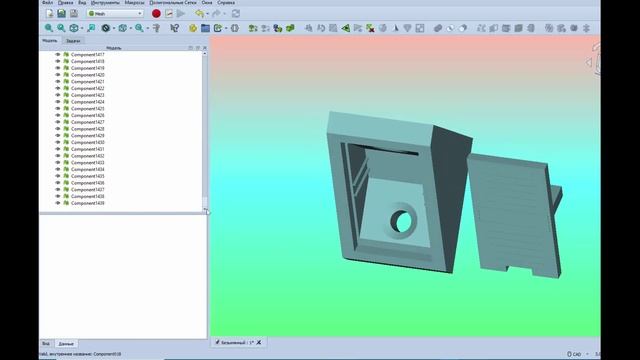Click the navigation cube left arrow
The height and width of the screenshot is (360, 640).
pos(589,62)
